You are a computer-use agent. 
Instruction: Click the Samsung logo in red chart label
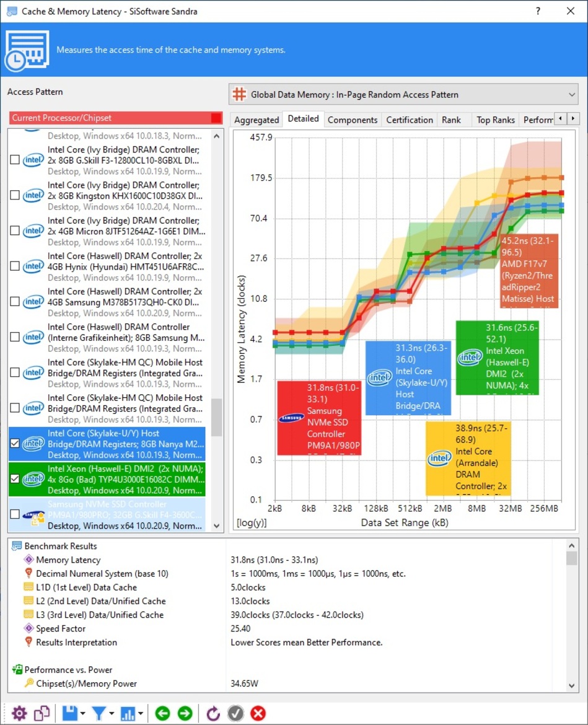pos(291,418)
